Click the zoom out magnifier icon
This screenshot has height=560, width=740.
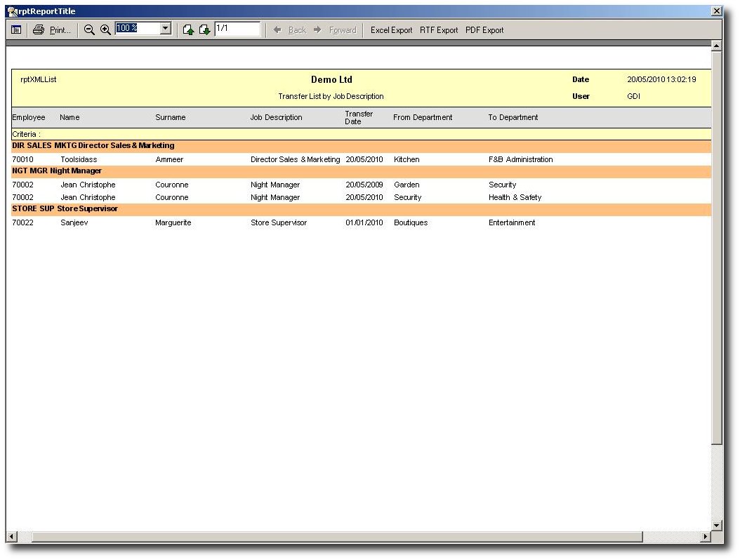pyautogui.click(x=89, y=30)
